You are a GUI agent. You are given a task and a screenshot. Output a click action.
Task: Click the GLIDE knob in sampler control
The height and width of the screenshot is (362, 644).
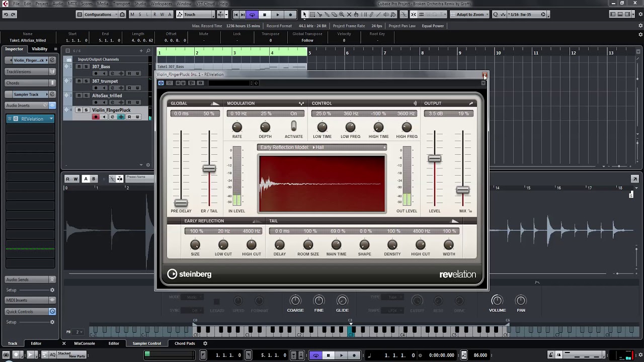342,301
